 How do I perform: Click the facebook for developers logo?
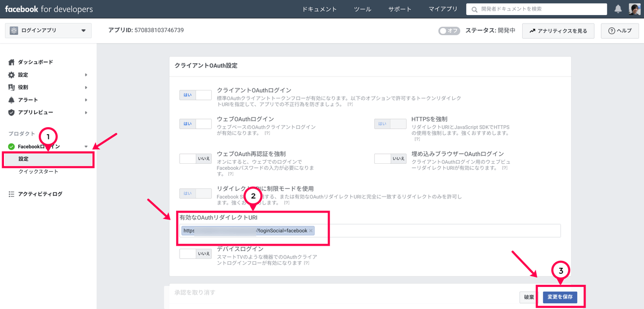49,9
